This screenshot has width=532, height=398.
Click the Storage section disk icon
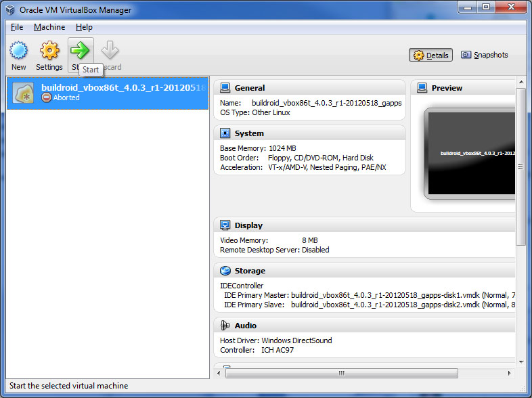(225, 271)
